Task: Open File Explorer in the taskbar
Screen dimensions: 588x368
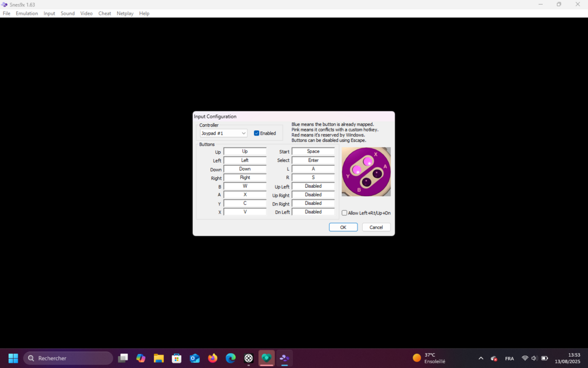Action: pyautogui.click(x=159, y=358)
